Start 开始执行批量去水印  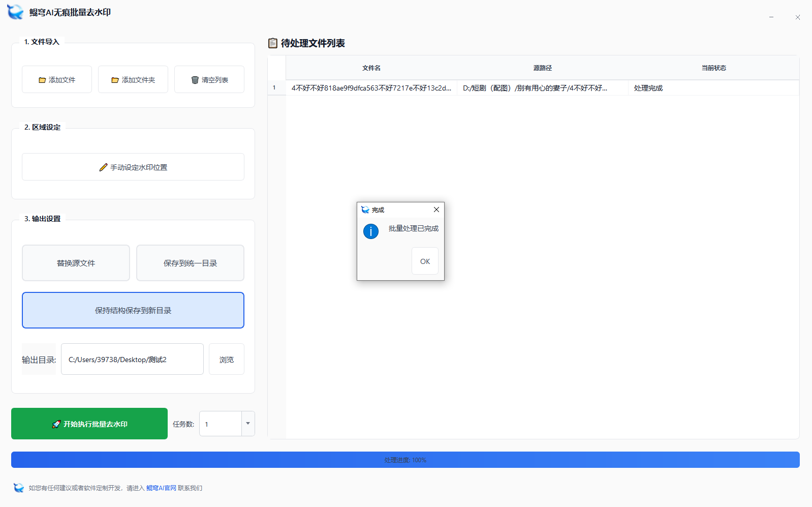(89, 424)
